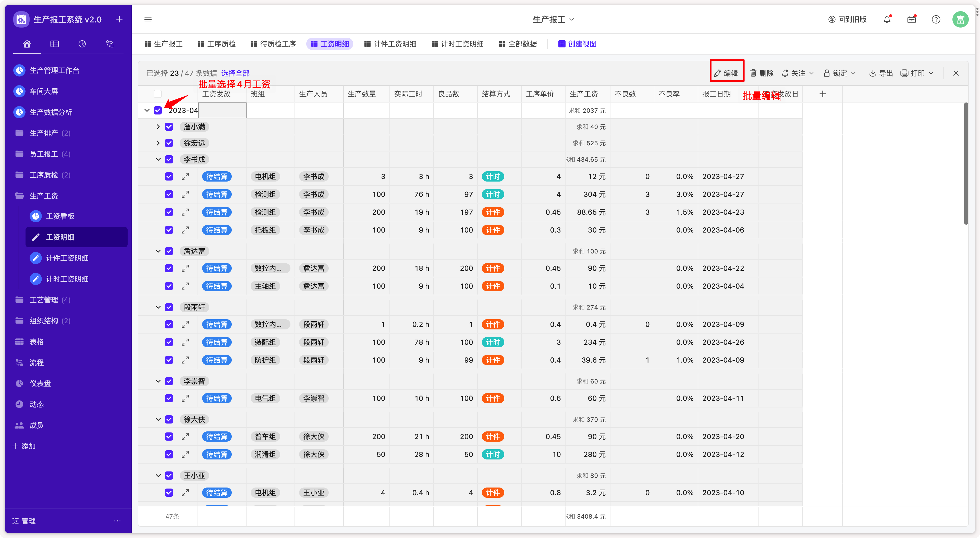Viewport: 980px width, 538px height.
Task: Open the workflow icon tab in sidebar
Action: (109, 44)
